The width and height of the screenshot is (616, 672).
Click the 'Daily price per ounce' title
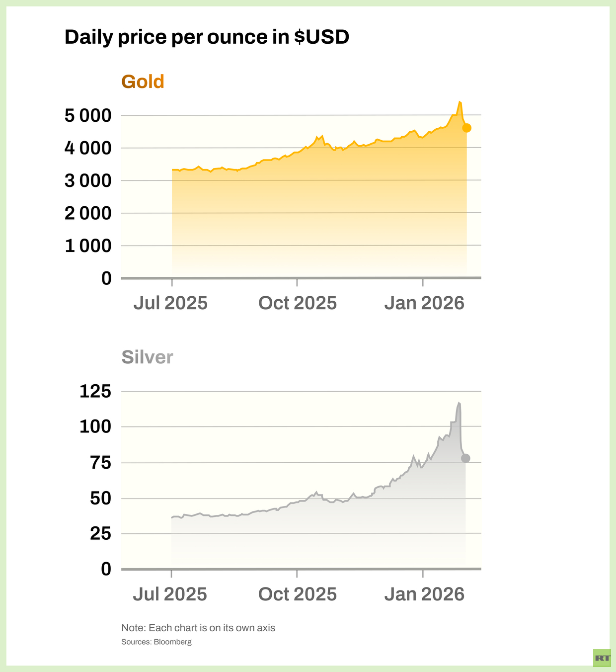(207, 37)
